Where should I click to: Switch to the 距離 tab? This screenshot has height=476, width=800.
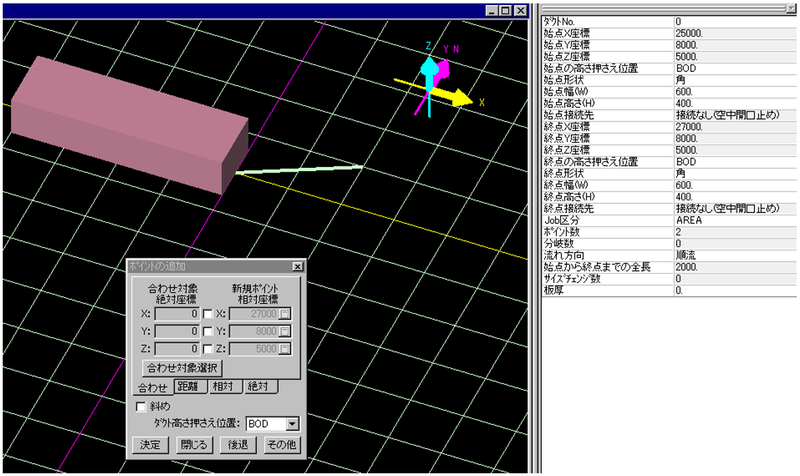pyautogui.click(x=189, y=387)
